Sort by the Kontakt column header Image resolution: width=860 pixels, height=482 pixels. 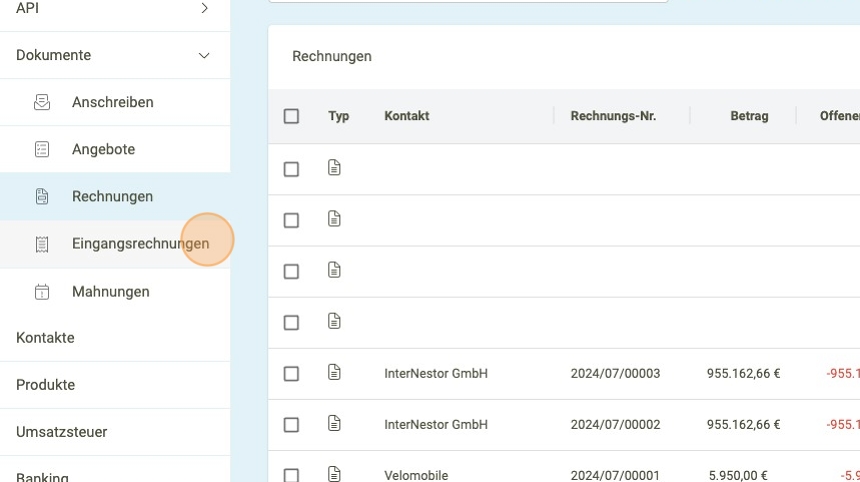point(406,116)
